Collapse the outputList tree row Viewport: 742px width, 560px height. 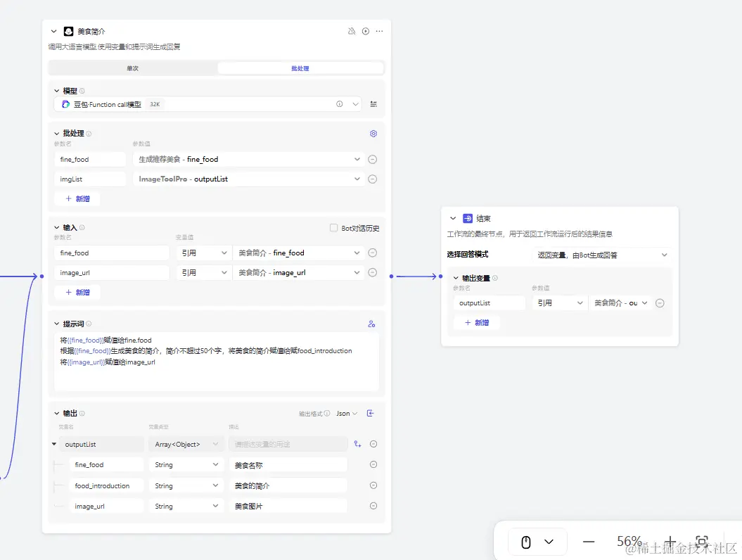point(54,444)
